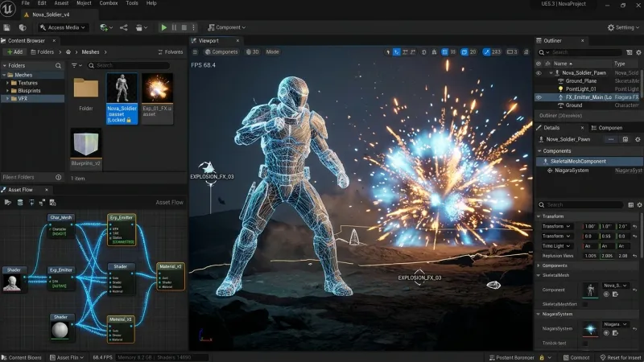Click the EXPLOSION_FX_03 emitter gizmo near soldier
Viewport: 644px width, 362px height.
[208, 167]
